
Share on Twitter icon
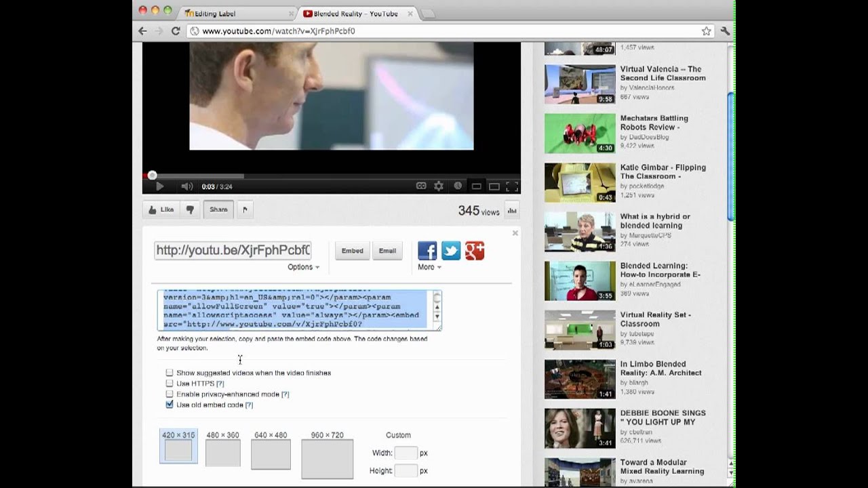[451, 251]
